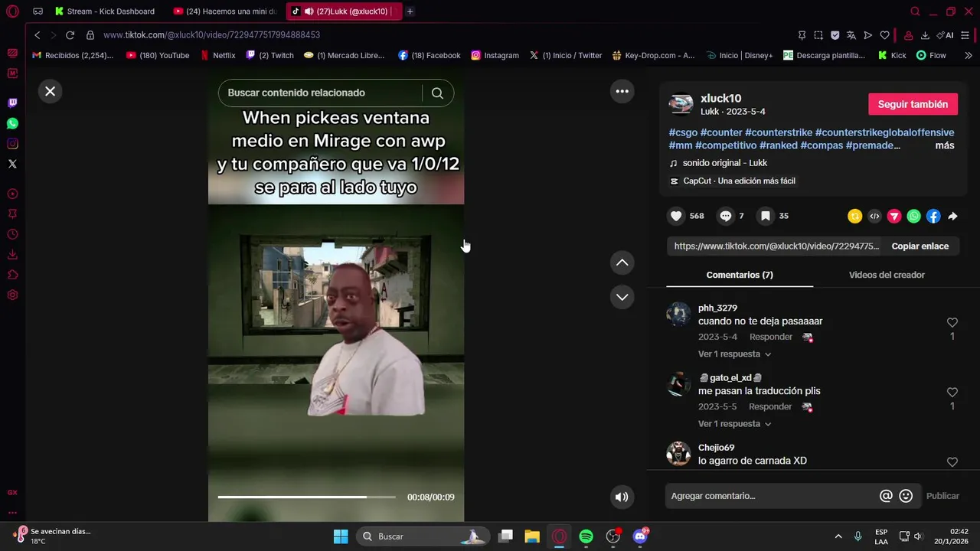Image resolution: width=980 pixels, height=551 pixels.
Task: Seek on the video progress bar
Action: pos(306,497)
